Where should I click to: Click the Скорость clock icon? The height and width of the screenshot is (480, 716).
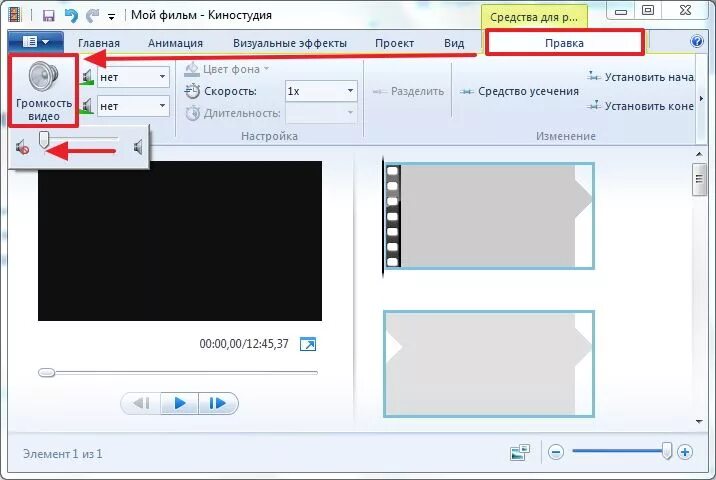point(192,91)
